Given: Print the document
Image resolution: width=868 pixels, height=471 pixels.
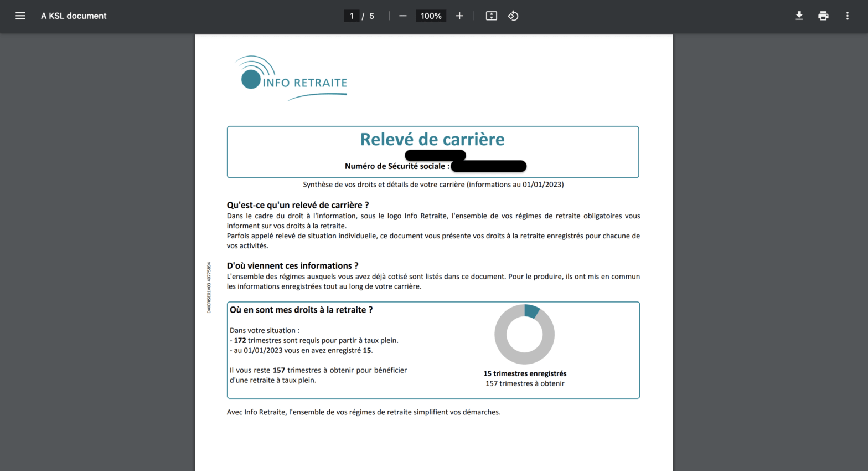Looking at the screenshot, I should tap(824, 16).
